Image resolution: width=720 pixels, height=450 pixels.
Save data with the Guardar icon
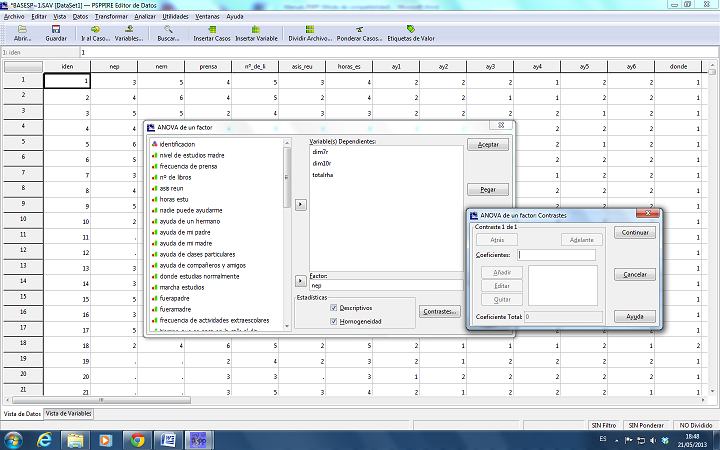(x=56, y=34)
